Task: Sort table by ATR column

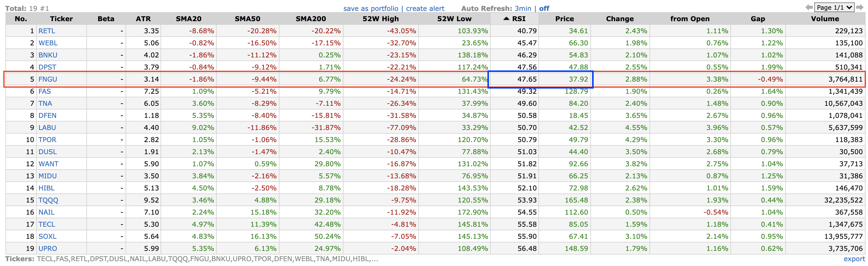Action: (x=143, y=19)
